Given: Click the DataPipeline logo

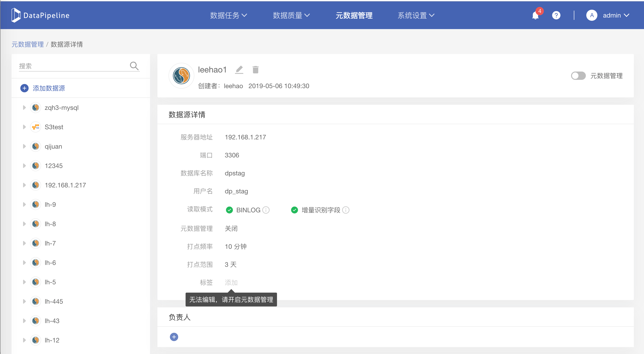Looking at the screenshot, I should (x=40, y=15).
